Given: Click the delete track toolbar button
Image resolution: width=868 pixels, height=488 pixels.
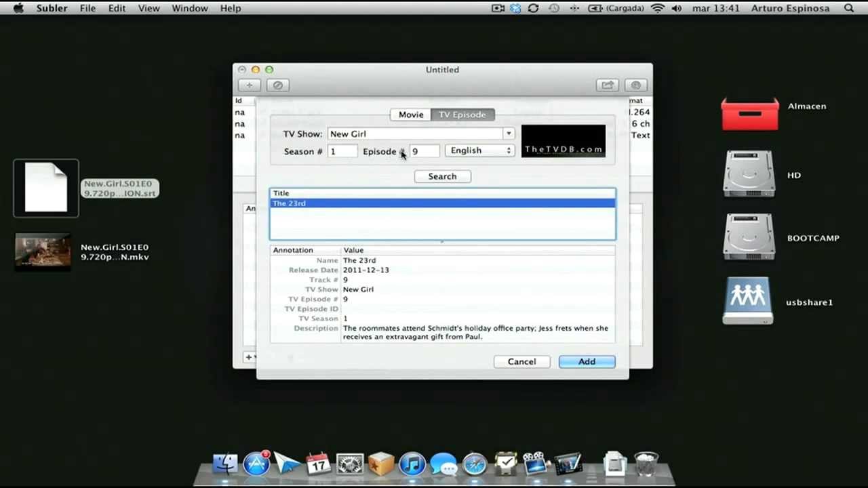Looking at the screenshot, I should click(277, 85).
